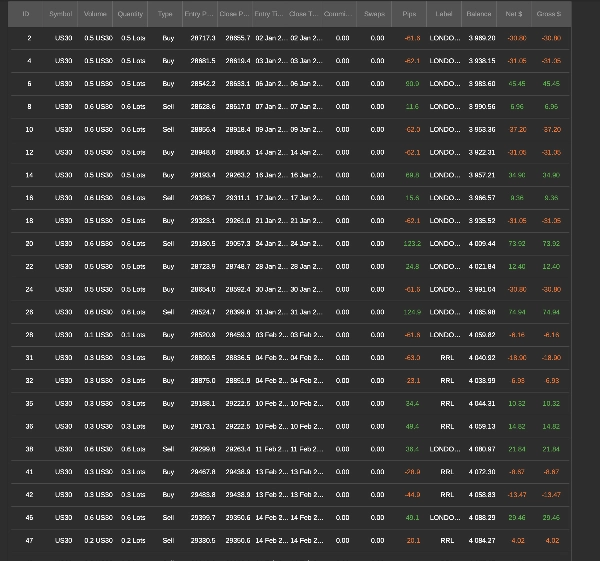The height and width of the screenshot is (561, 600).
Task: Click the Swaps column header
Action: [x=374, y=14]
